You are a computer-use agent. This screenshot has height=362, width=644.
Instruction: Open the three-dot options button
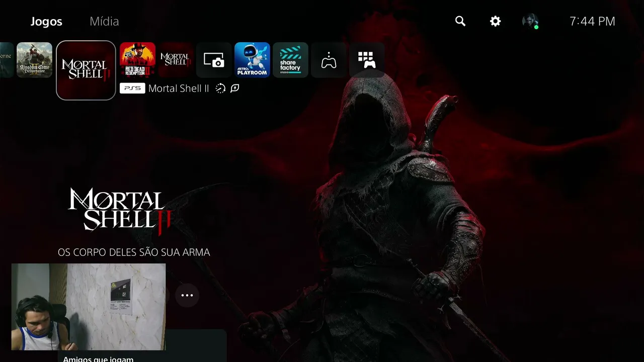[187, 295]
